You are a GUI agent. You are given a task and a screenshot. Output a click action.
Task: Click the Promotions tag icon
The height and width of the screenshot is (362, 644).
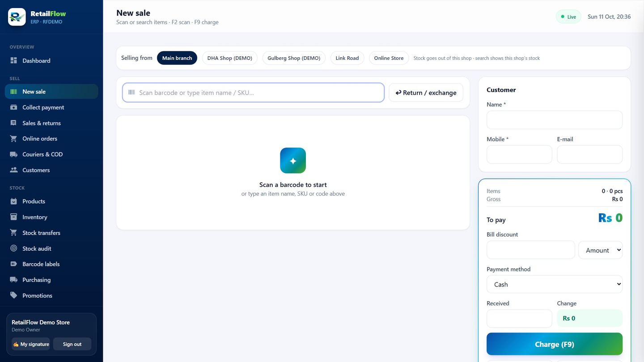point(14,295)
